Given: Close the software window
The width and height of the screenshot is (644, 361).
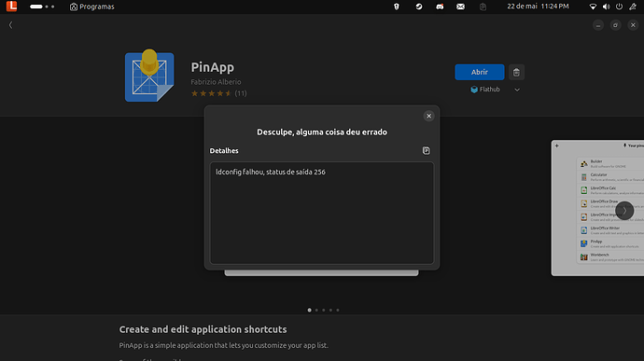Looking at the screenshot, I should click(x=633, y=25).
